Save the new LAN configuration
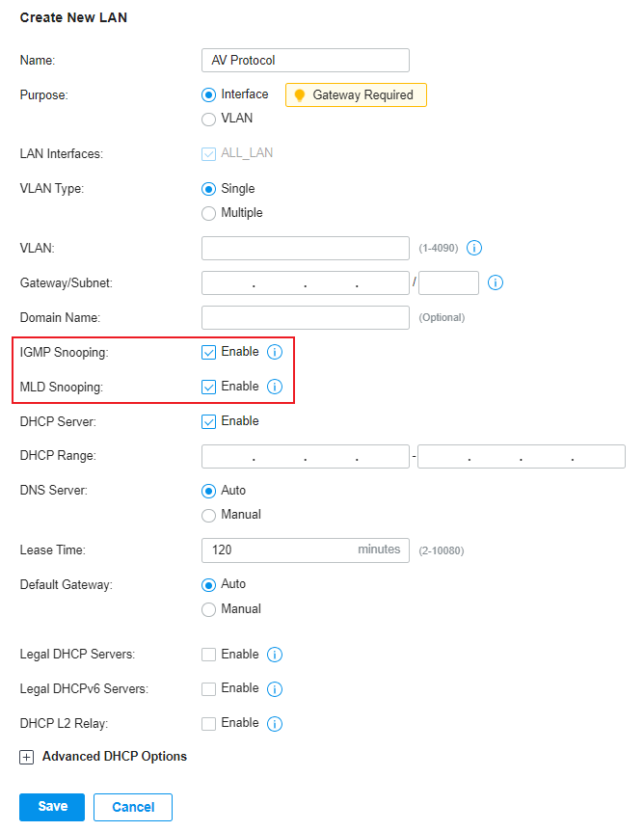Image resolution: width=644 pixels, height=831 pixels. (52, 807)
